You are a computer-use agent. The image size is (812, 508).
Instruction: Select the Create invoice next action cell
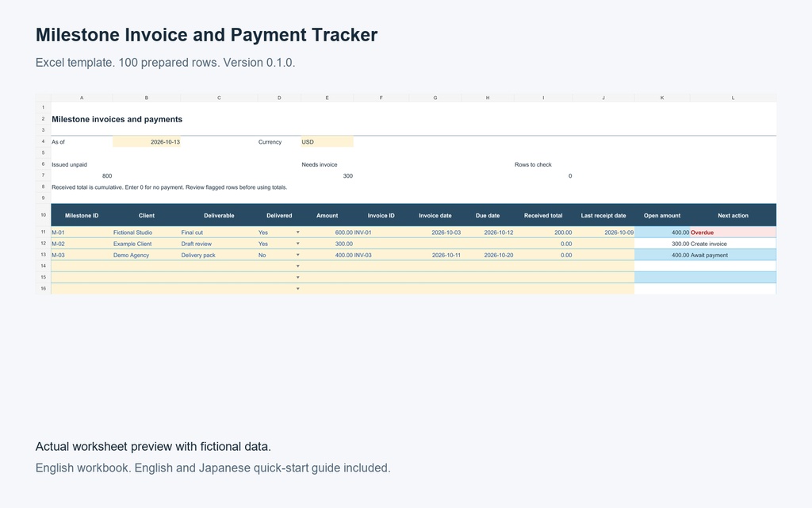[x=733, y=244]
